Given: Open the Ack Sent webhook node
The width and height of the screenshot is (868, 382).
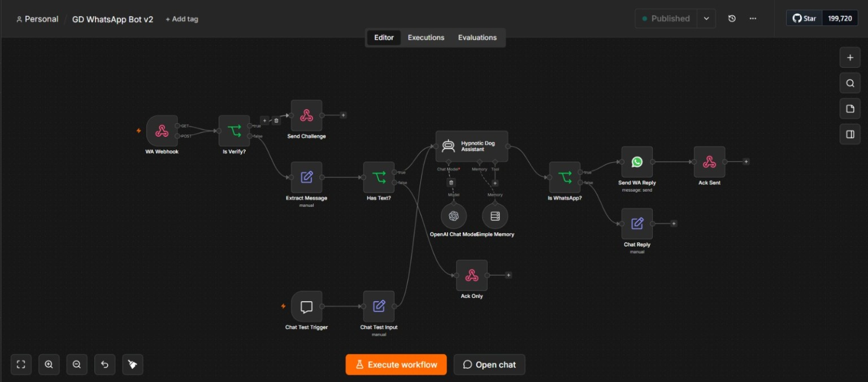Looking at the screenshot, I should pyautogui.click(x=709, y=162).
